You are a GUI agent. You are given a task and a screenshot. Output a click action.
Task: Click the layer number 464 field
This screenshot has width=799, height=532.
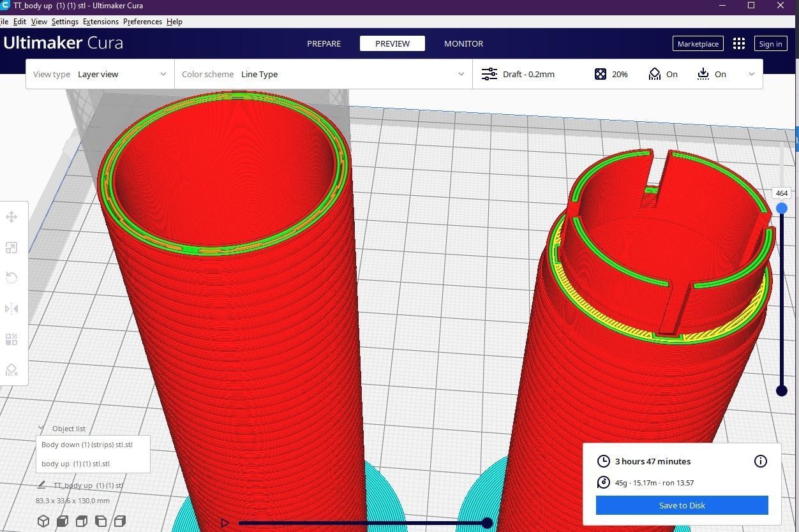(782, 193)
